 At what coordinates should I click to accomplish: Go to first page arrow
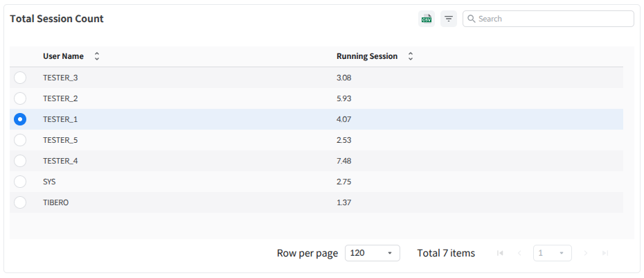(x=500, y=253)
